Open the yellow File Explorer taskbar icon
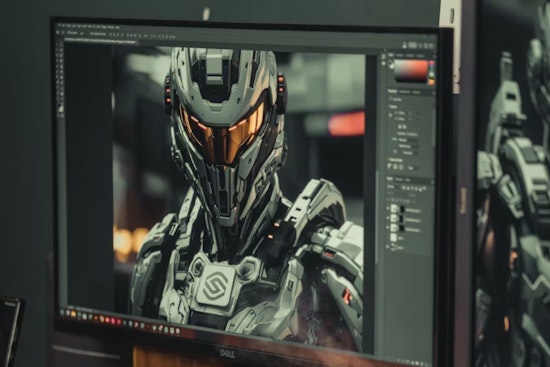Viewport: 550px width, 367px height. [74, 314]
